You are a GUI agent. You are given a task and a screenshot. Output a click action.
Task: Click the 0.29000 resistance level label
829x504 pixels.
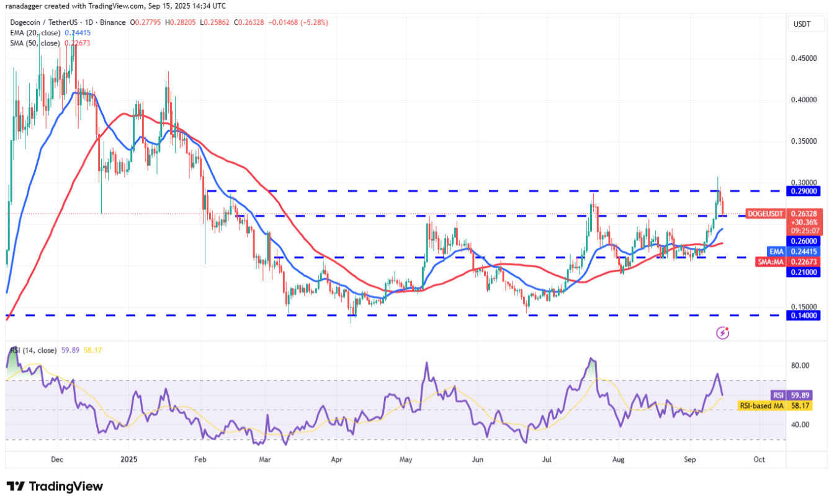click(x=805, y=192)
